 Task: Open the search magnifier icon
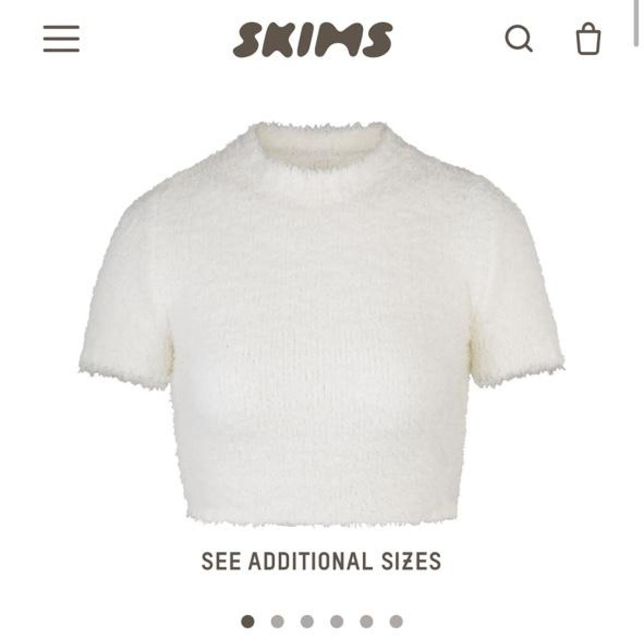pyautogui.click(x=519, y=39)
